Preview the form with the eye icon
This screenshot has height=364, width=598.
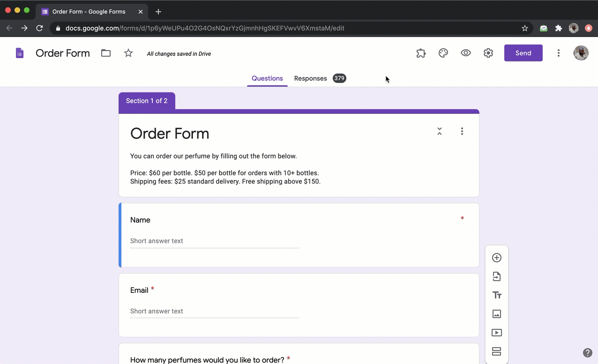point(466,53)
